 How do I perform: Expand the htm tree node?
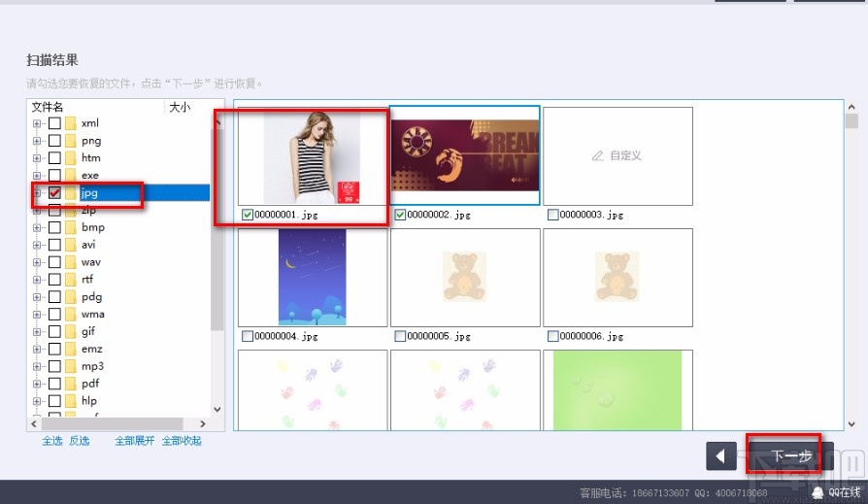click(x=37, y=158)
